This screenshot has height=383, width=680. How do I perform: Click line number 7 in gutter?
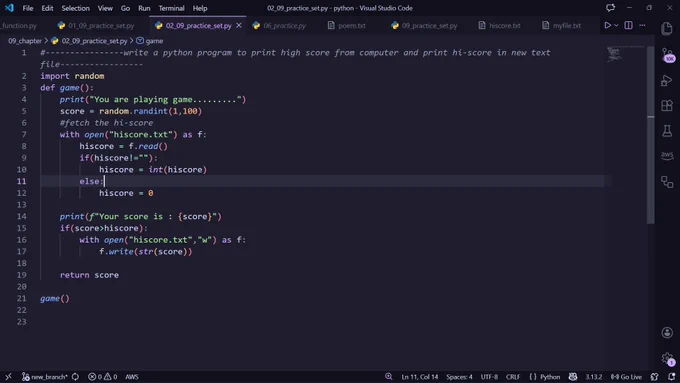tap(24, 134)
